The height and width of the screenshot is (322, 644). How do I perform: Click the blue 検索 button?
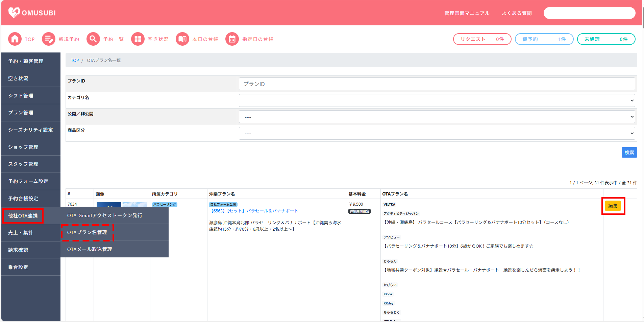[629, 153]
